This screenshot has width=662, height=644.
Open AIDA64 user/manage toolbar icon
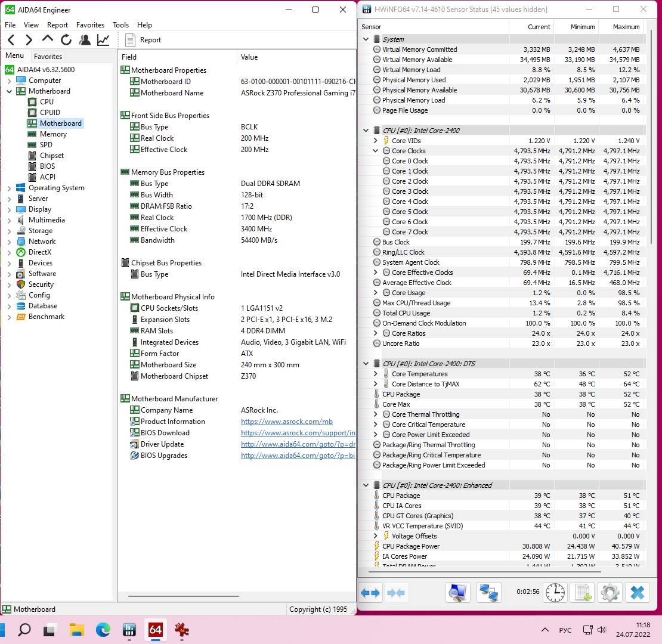pyautogui.click(x=85, y=40)
